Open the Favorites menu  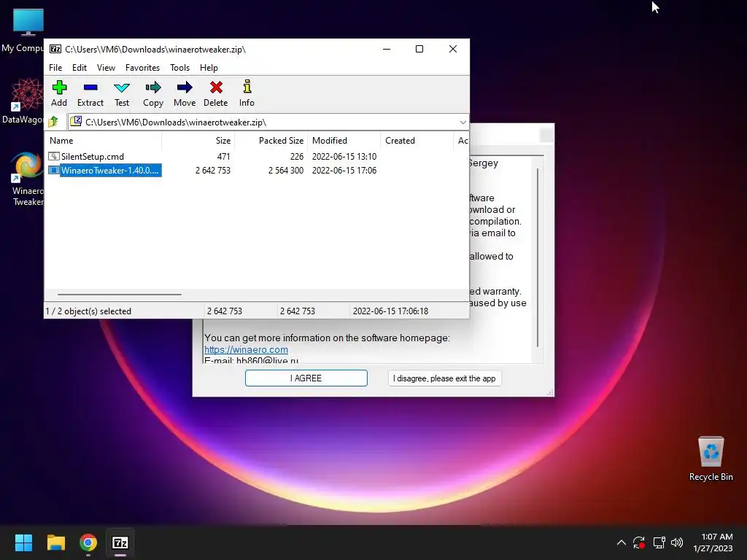click(x=142, y=68)
